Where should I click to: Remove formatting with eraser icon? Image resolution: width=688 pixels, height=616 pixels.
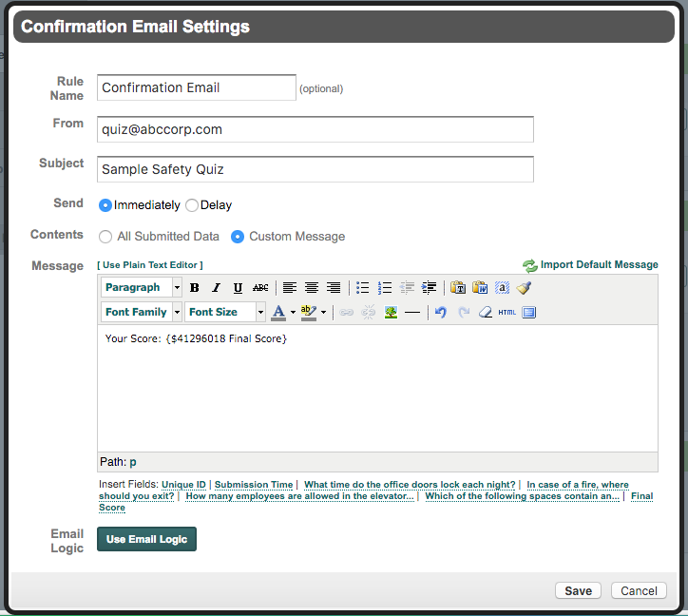(x=486, y=312)
